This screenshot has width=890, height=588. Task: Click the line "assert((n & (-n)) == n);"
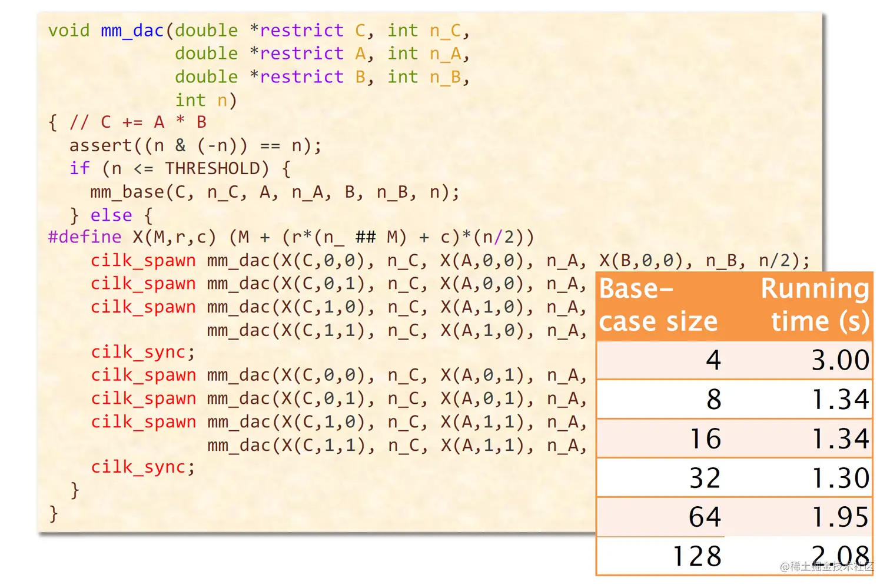[195, 145]
